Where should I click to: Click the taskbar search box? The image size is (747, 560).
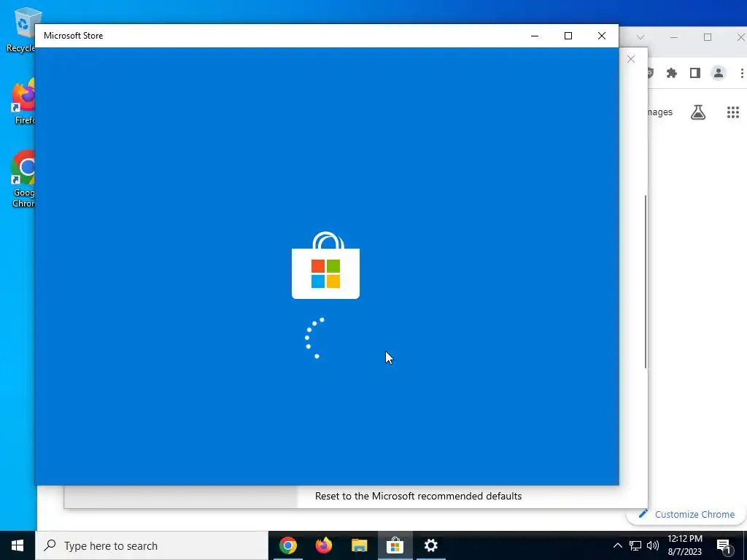click(152, 545)
